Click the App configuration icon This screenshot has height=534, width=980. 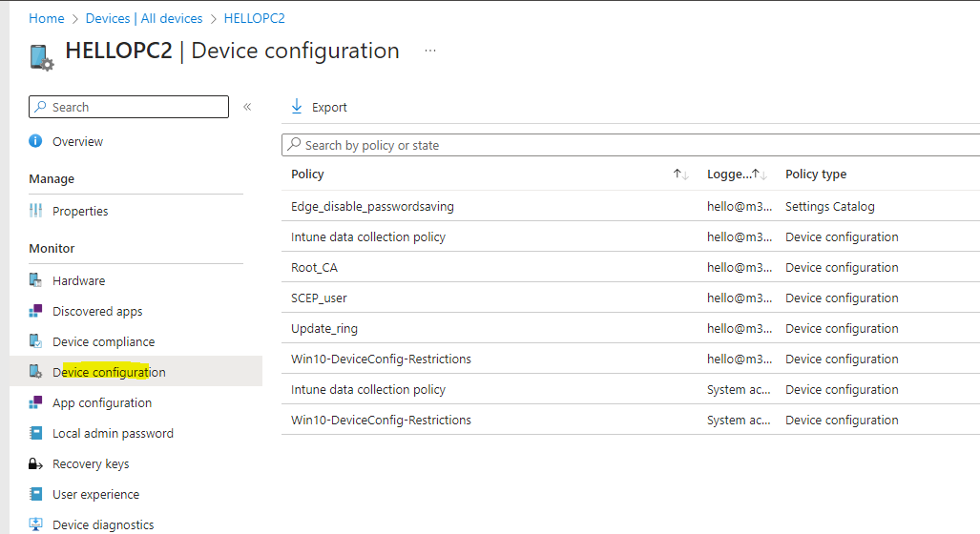(36, 402)
